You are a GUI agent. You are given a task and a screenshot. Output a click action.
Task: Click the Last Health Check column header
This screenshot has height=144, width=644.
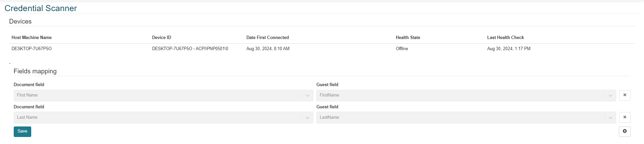pos(505,38)
